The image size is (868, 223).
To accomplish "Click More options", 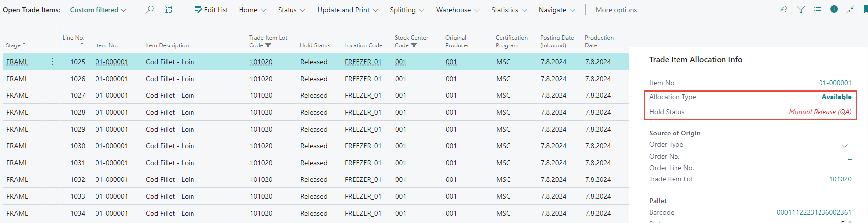I will 616,10.
